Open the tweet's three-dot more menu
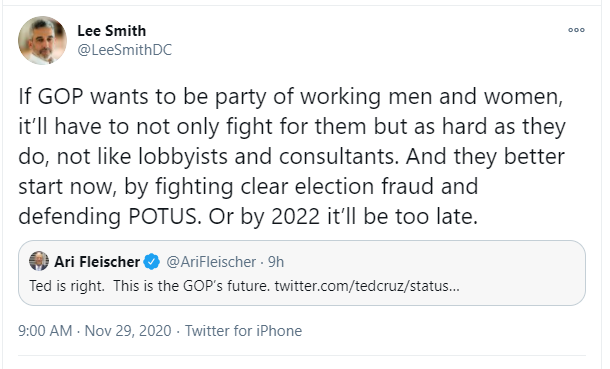The width and height of the screenshot is (610, 369). click(x=576, y=30)
